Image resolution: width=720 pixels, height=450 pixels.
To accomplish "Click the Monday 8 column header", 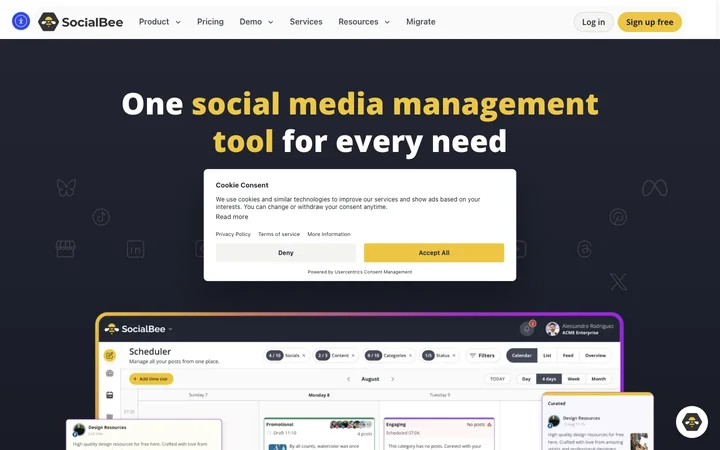I will point(319,395).
